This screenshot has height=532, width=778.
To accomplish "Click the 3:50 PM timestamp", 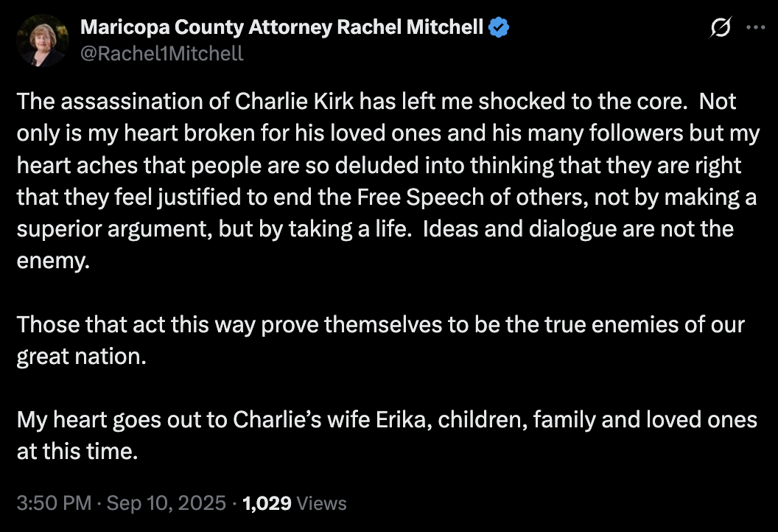I will click(54, 503).
